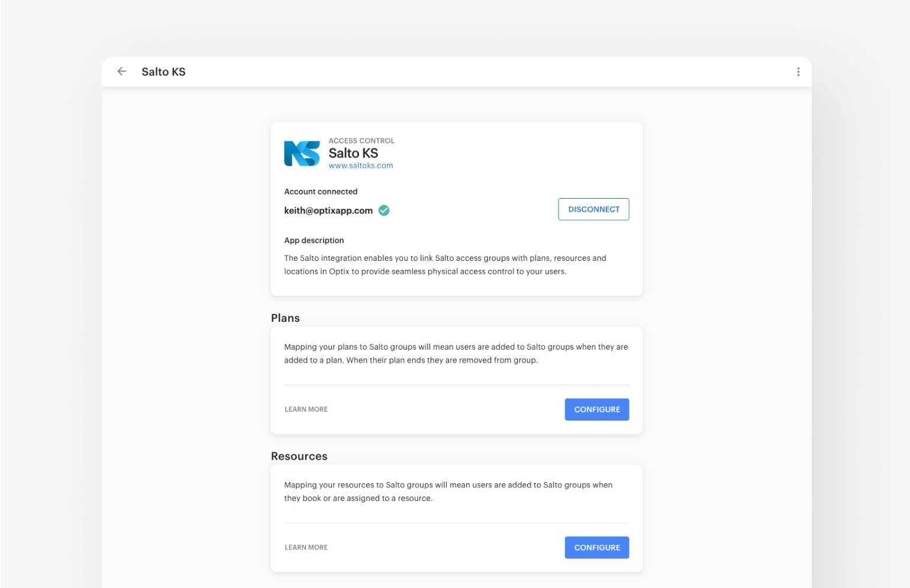Click the ACCESS CONTROL category label
The image size is (910, 588).
pyautogui.click(x=362, y=141)
